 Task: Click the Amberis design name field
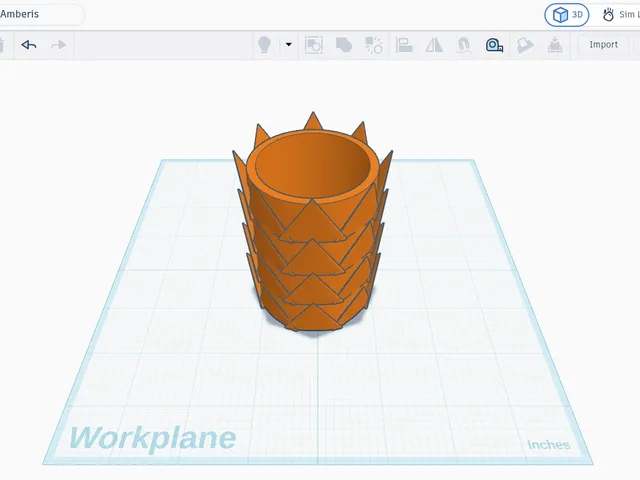(x=41, y=14)
